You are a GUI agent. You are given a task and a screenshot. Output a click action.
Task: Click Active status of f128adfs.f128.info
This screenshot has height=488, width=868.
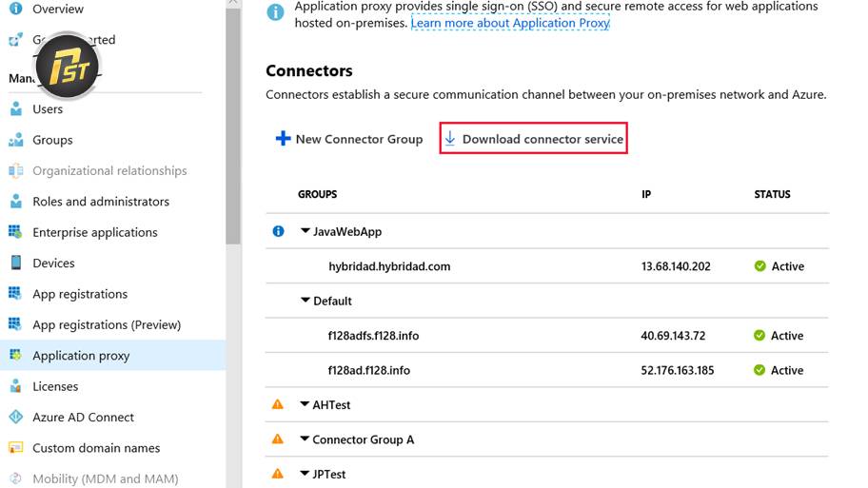tap(779, 336)
